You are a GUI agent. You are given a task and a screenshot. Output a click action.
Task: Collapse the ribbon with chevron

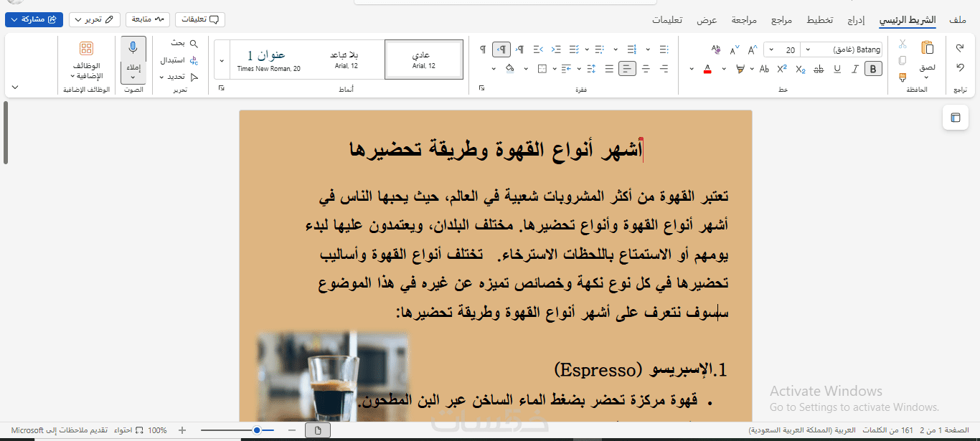point(15,87)
